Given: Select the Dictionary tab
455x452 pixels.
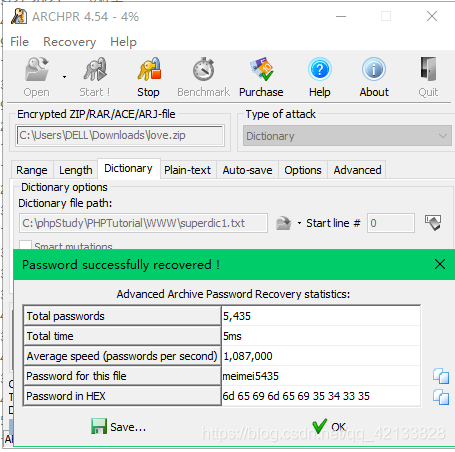Looking at the screenshot, I should pyautogui.click(x=128, y=168).
